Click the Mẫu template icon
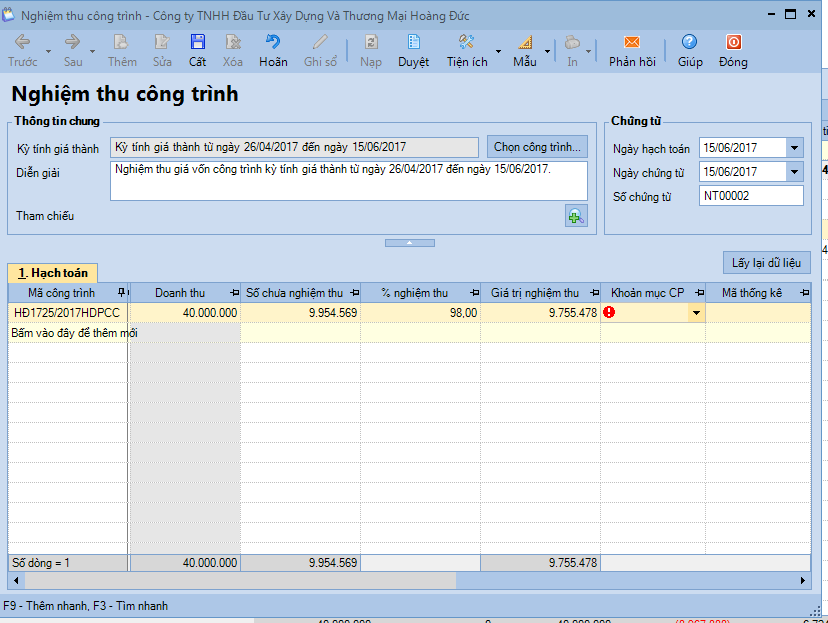This screenshot has width=828, height=623. [524, 51]
